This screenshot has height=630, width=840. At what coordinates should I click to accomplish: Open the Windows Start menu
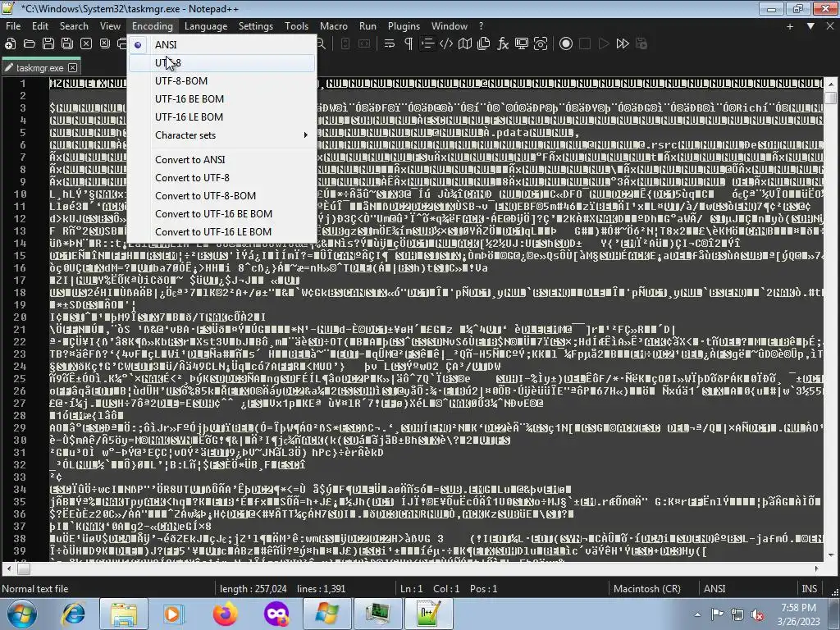(22, 614)
